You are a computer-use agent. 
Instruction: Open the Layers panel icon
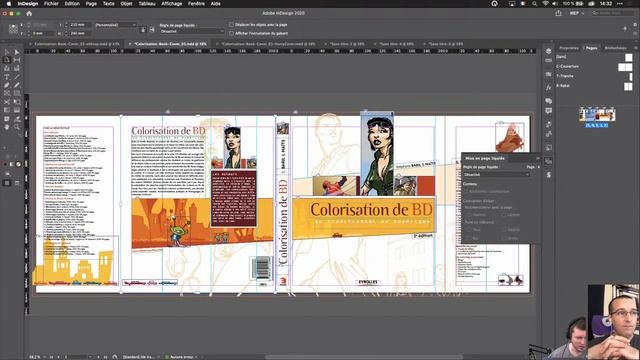coord(549,51)
